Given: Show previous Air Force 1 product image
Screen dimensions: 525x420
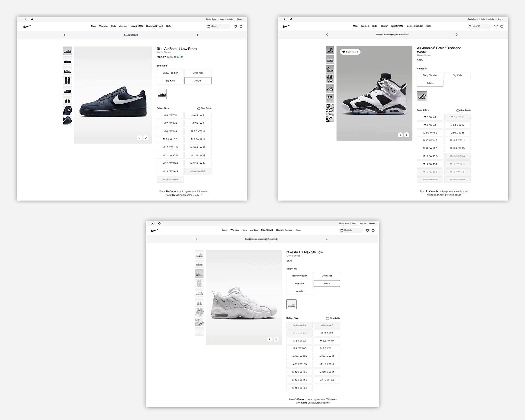Looking at the screenshot, I should 139,138.
